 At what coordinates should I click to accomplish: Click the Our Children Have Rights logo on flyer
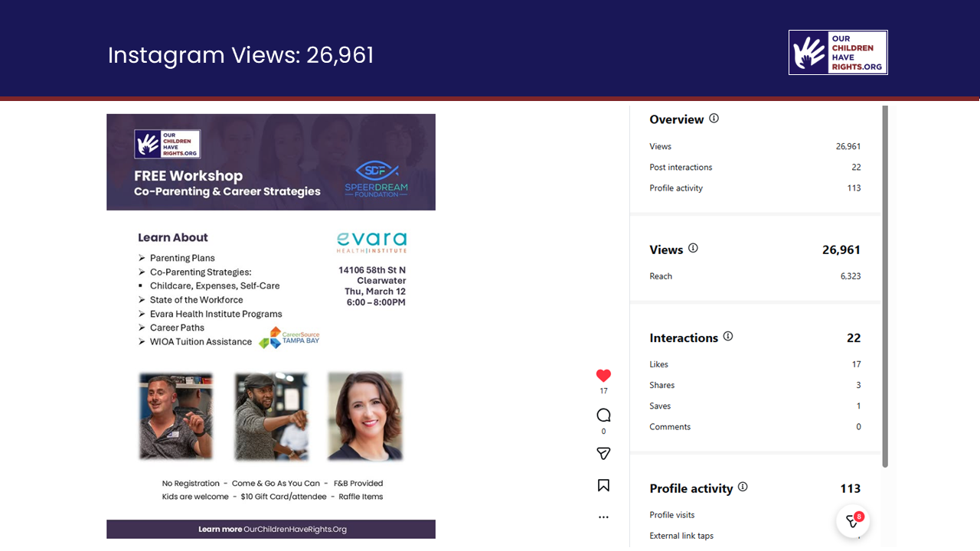pos(168,144)
